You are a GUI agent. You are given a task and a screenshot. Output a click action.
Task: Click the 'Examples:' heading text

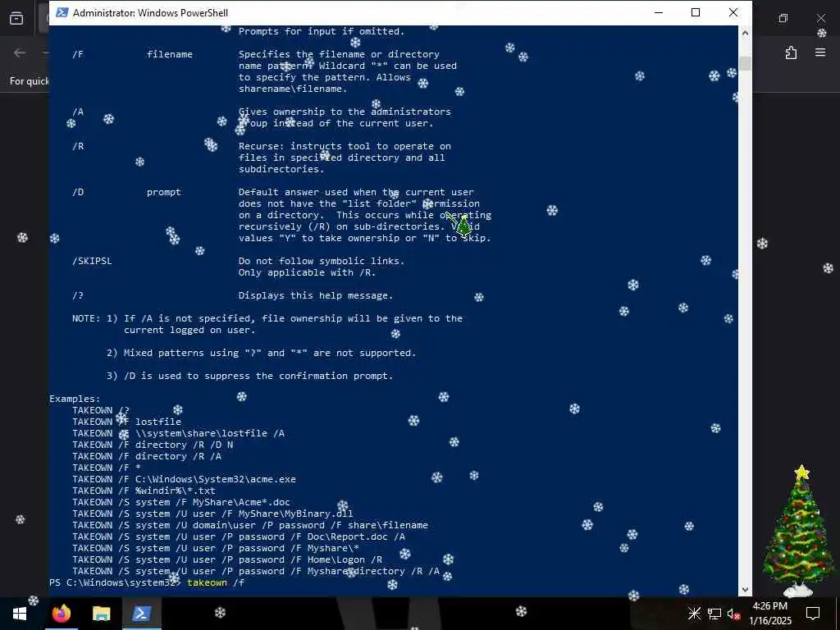[75, 399]
